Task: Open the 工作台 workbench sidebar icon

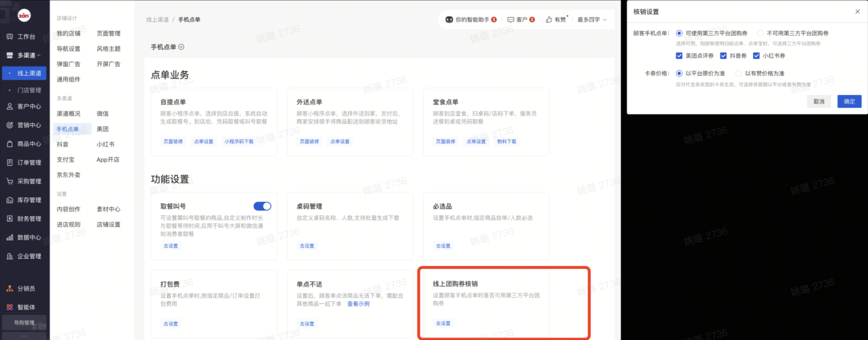Action: (10, 37)
